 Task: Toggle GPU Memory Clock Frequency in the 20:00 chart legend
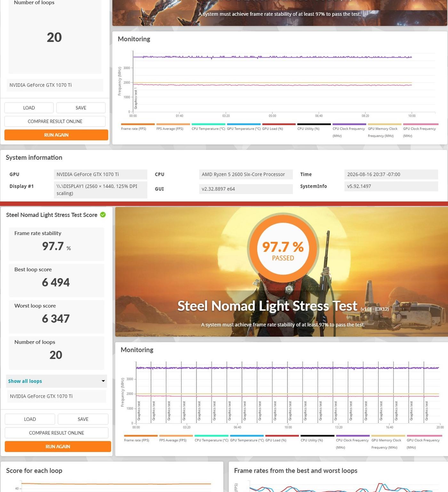pos(388,442)
